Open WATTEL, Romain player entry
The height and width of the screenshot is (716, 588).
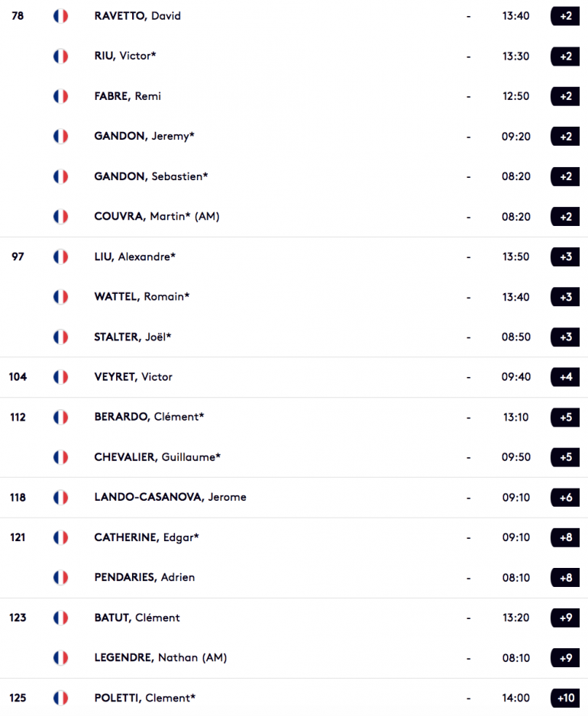click(141, 297)
